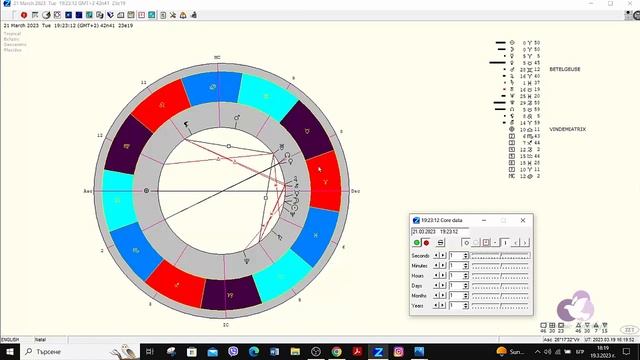Click the red button in Core data
640x360 pixels.
427,242
